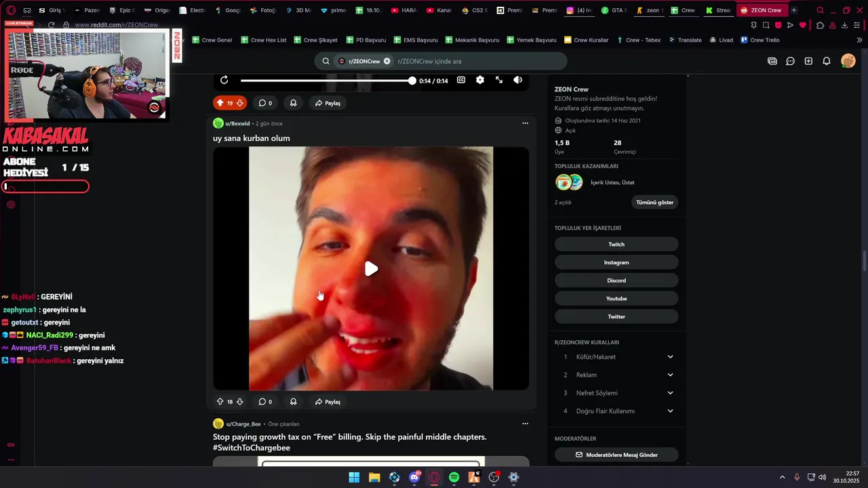868x488 pixels.
Task: Switch to the GTA browser tab
Action: 615,10
